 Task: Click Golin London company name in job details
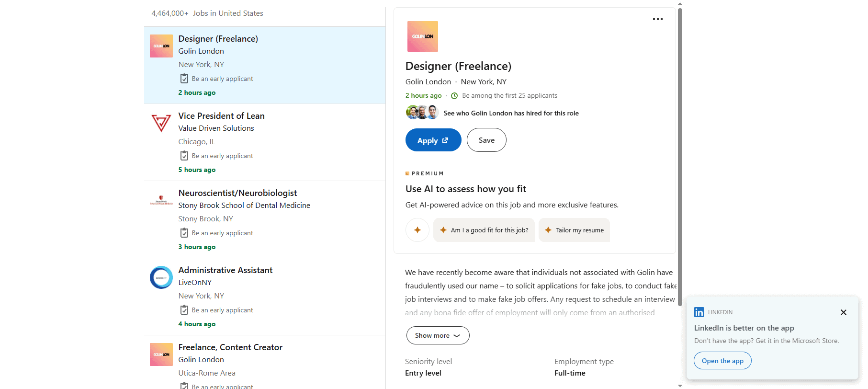(428, 82)
